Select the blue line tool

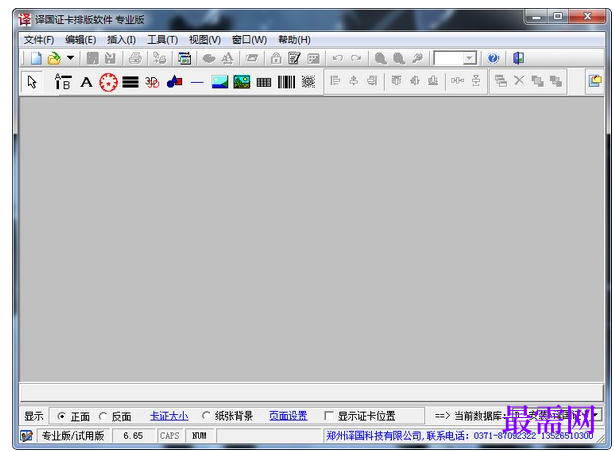coord(197,83)
